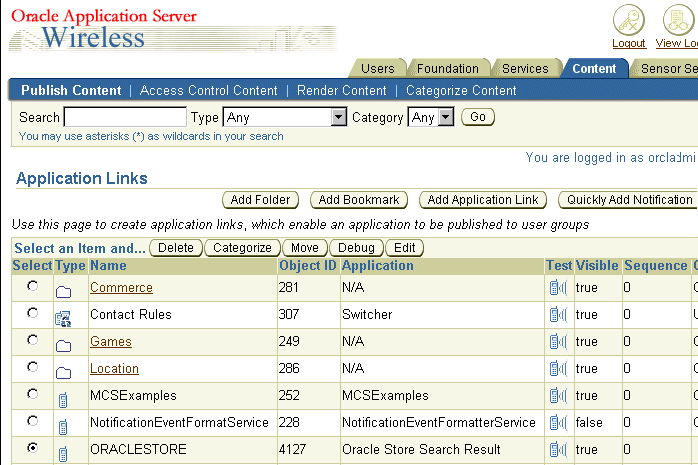
Task: Switch to the Users tab
Action: (377, 69)
